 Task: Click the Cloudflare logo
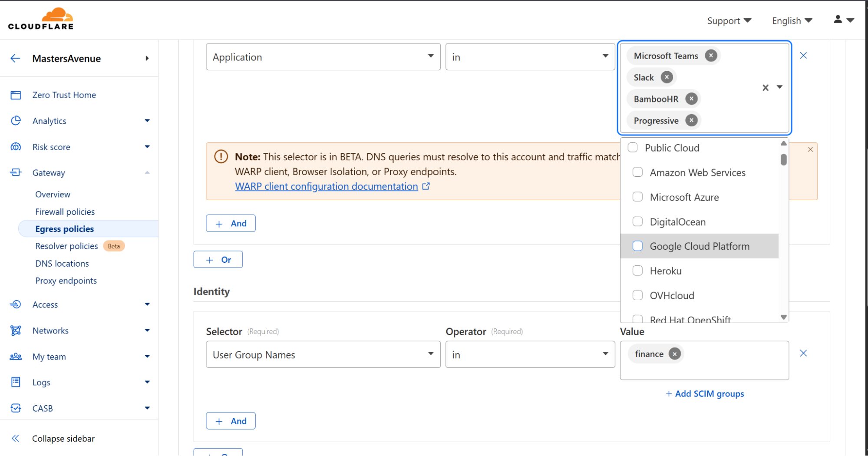point(41,19)
